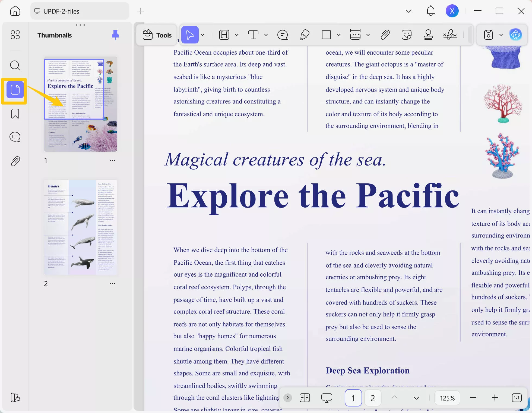
Task: Select the Pencil markup tool
Action: pyautogui.click(x=305, y=35)
